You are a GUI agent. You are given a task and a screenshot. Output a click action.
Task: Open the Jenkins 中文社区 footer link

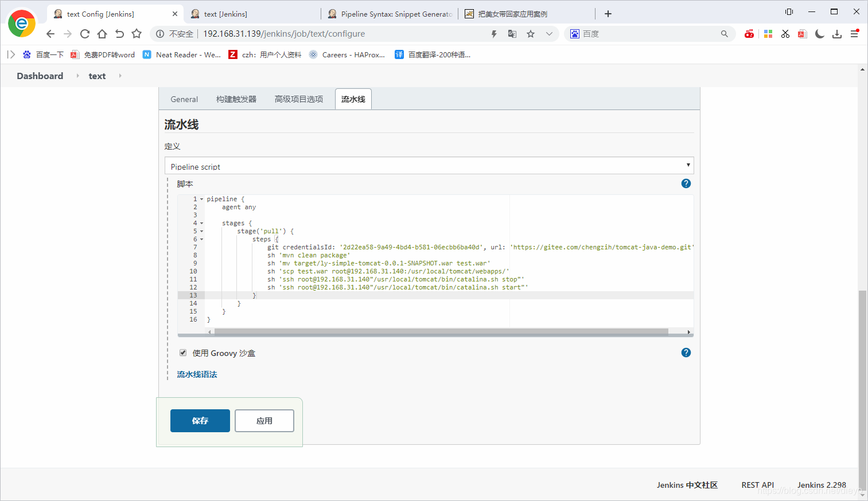[x=687, y=485]
